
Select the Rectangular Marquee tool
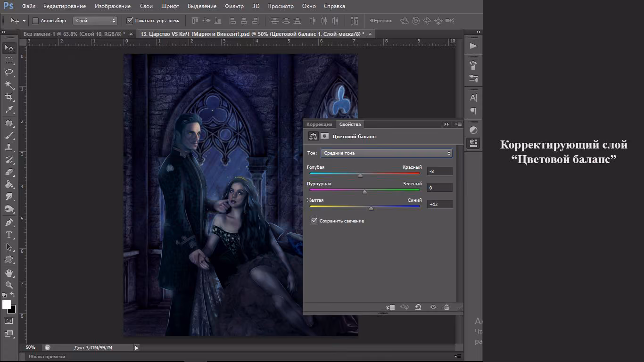point(9,60)
